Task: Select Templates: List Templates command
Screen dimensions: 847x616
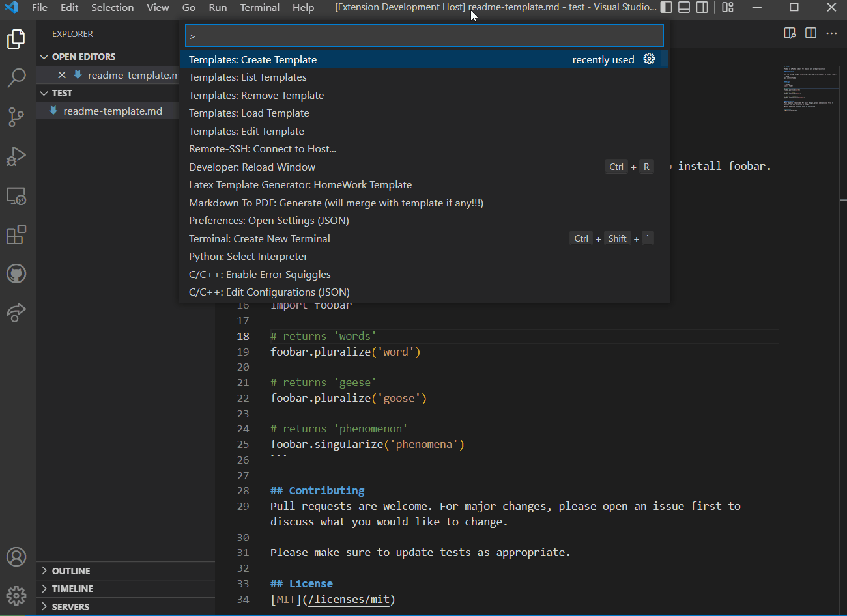Action: click(248, 77)
